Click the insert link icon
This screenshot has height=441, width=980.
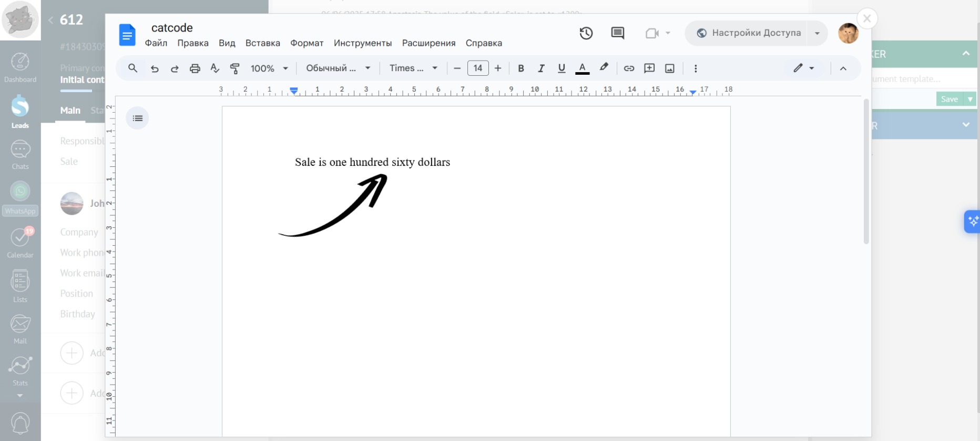629,68
